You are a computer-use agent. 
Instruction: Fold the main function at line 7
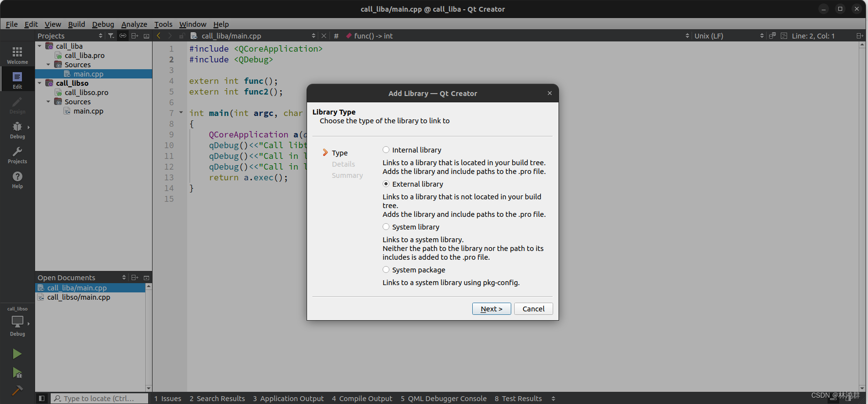tap(181, 113)
